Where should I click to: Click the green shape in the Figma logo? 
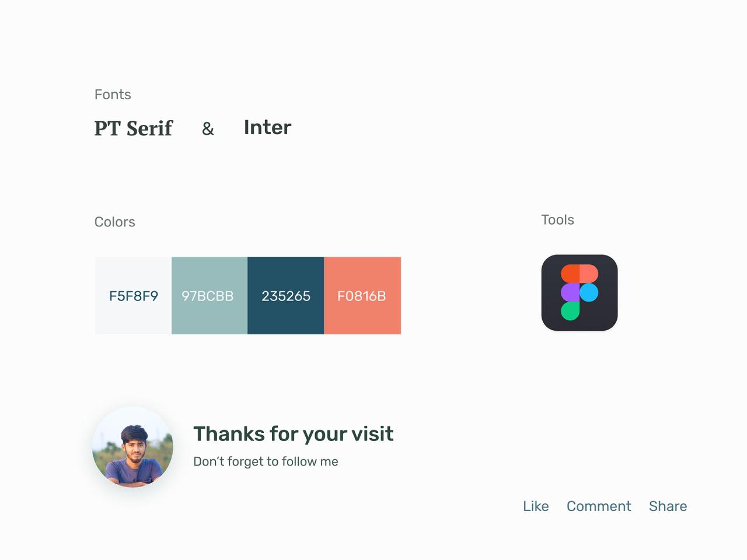coord(570,311)
